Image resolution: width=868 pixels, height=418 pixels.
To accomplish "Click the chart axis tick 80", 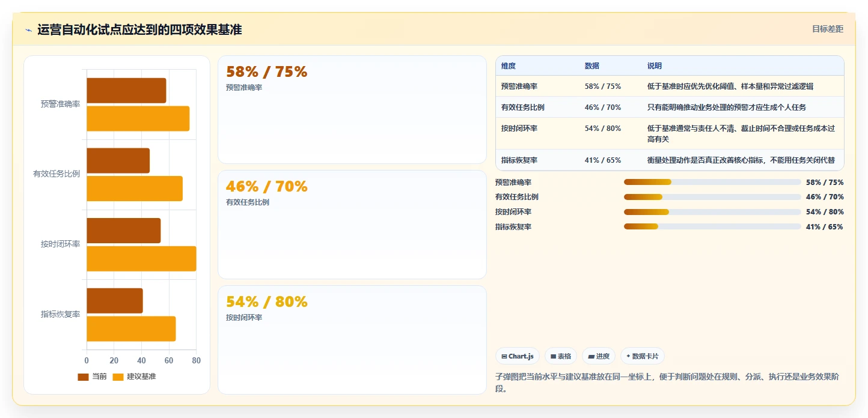I will click(x=196, y=360).
